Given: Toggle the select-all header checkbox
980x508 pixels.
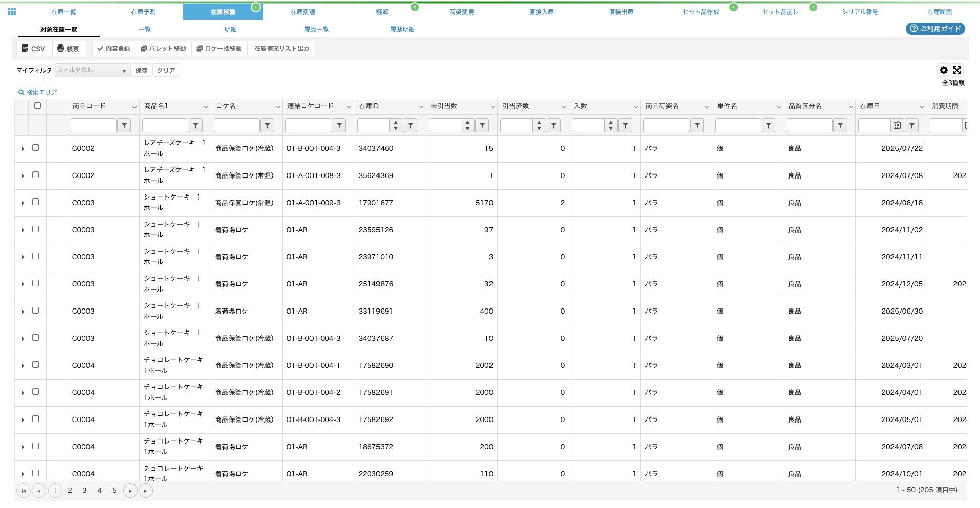Looking at the screenshot, I should point(37,106).
